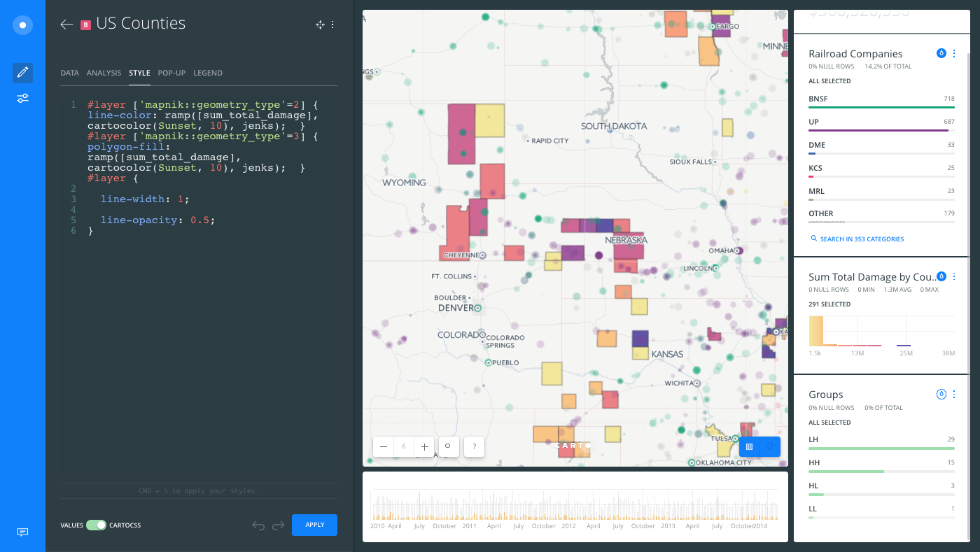The height and width of the screenshot is (552, 980).
Task: Filter by MRL category
Action: point(881,194)
